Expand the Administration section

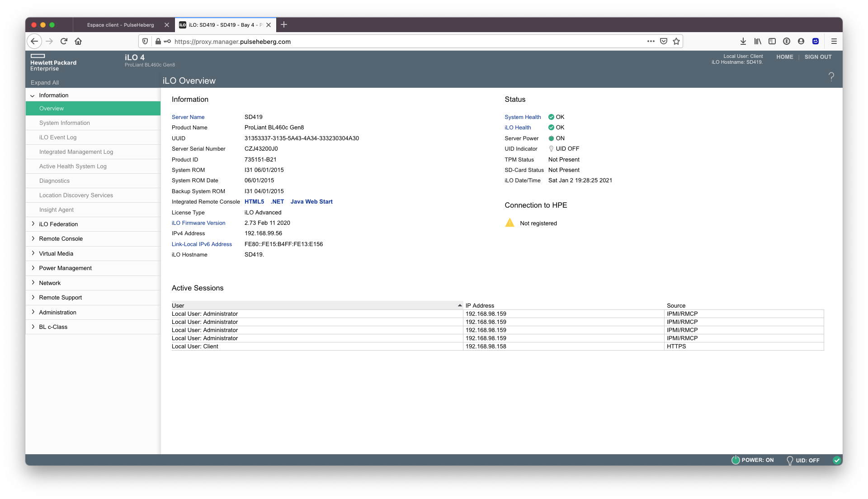pyautogui.click(x=33, y=312)
